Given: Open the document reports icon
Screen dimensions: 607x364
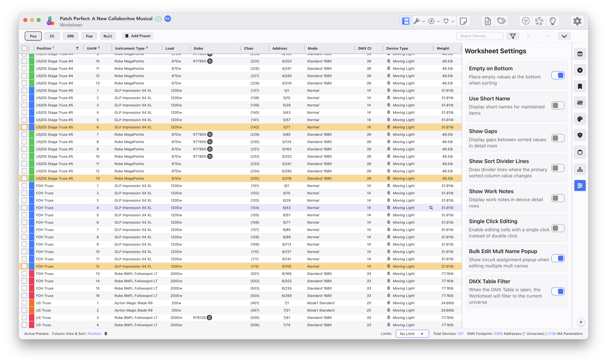Looking at the screenshot, I should (488, 21).
